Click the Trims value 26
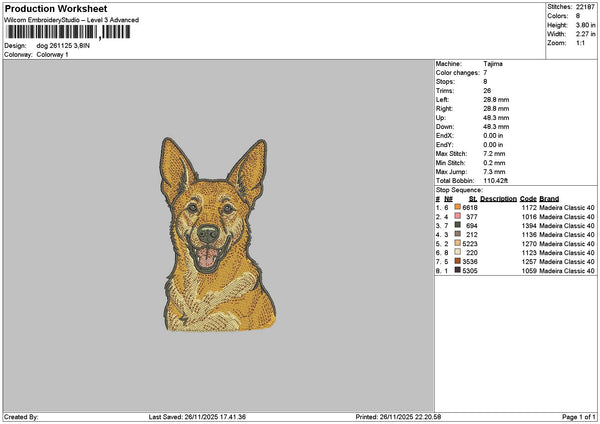The image size is (600, 424). pos(487,91)
